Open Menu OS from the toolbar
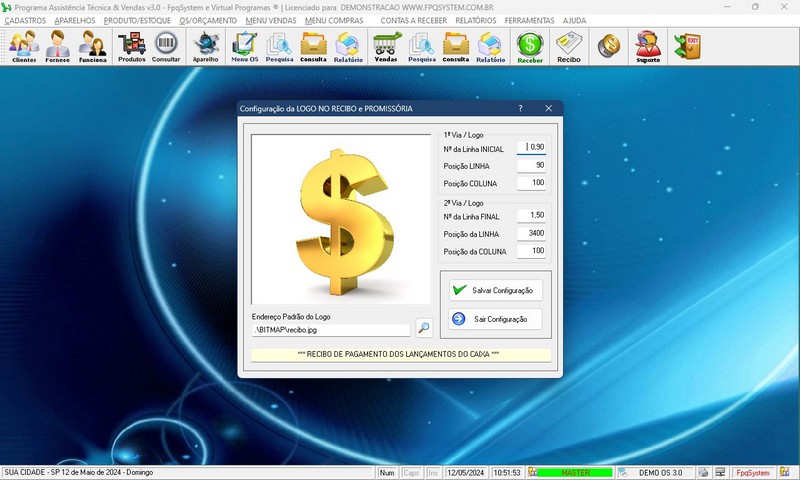Image resolution: width=800 pixels, height=480 pixels. [244, 46]
